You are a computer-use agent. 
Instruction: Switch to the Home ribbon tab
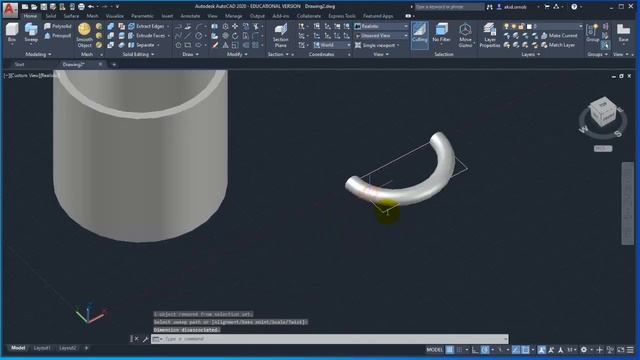(30, 16)
